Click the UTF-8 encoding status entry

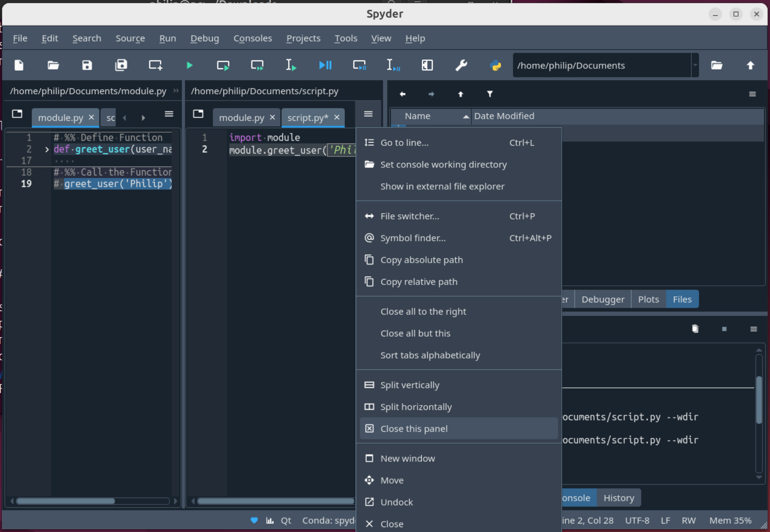pos(637,520)
